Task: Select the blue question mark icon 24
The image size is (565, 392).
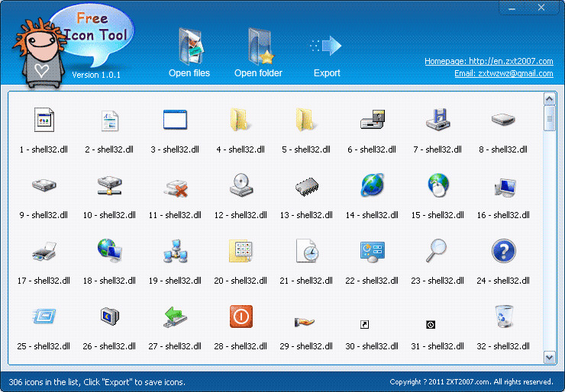Action: click(x=503, y=262)
